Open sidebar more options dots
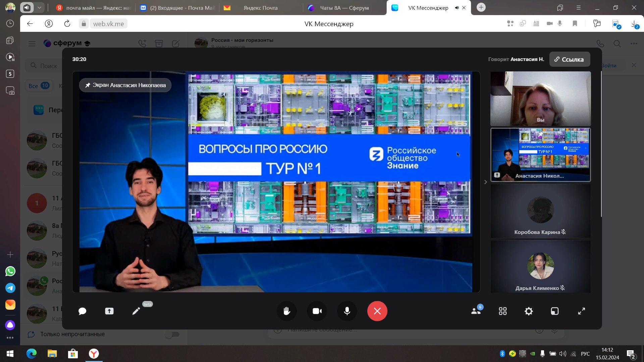The image size is (644, 362). 10,338
